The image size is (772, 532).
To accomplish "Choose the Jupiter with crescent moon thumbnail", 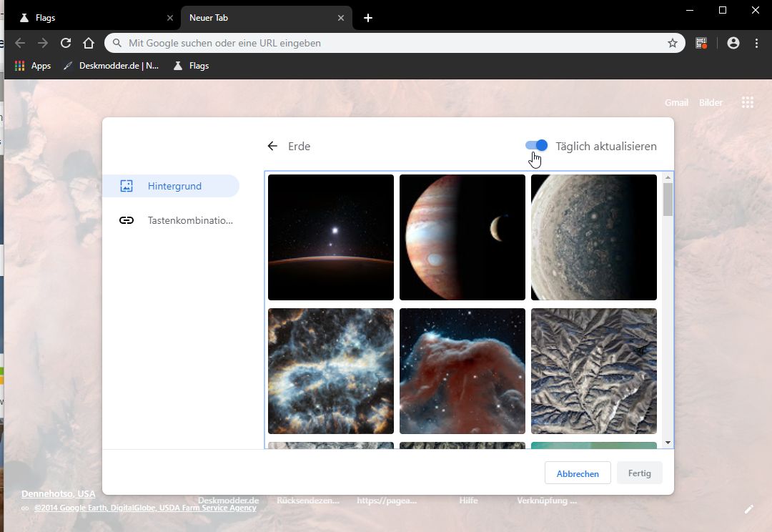I will pos(462,237).
